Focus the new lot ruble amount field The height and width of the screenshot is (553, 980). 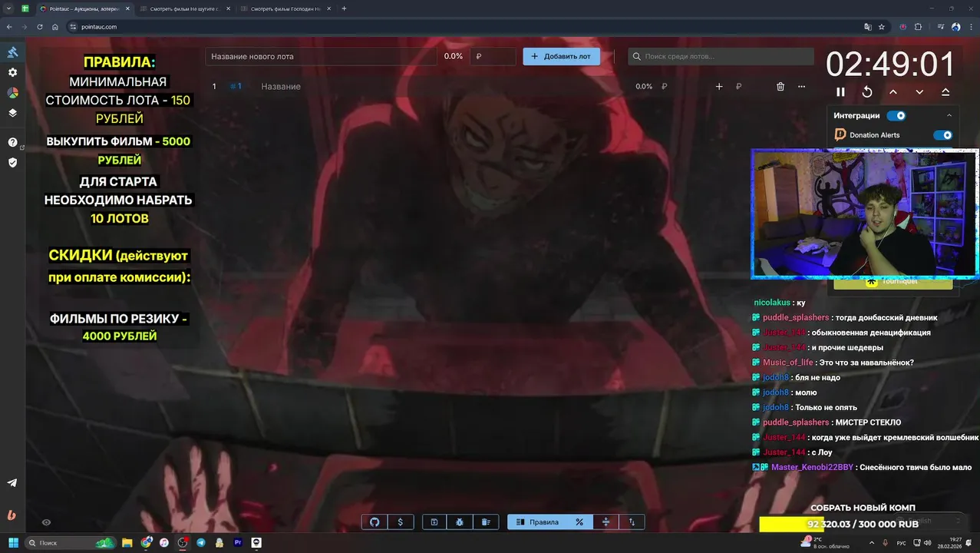(493, 56)
